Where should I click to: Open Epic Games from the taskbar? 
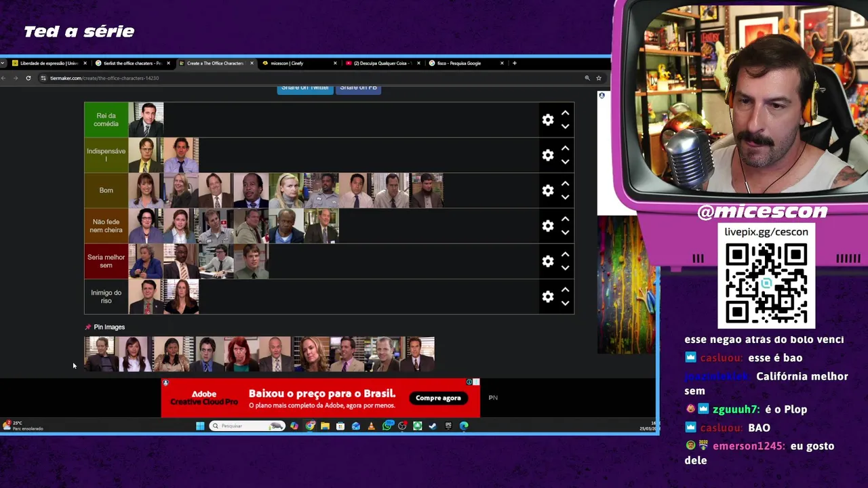(x=448, y=426)
